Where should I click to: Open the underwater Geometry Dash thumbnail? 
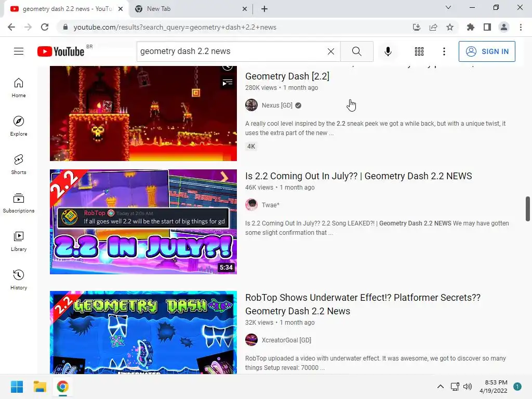[x=143, y=332]
